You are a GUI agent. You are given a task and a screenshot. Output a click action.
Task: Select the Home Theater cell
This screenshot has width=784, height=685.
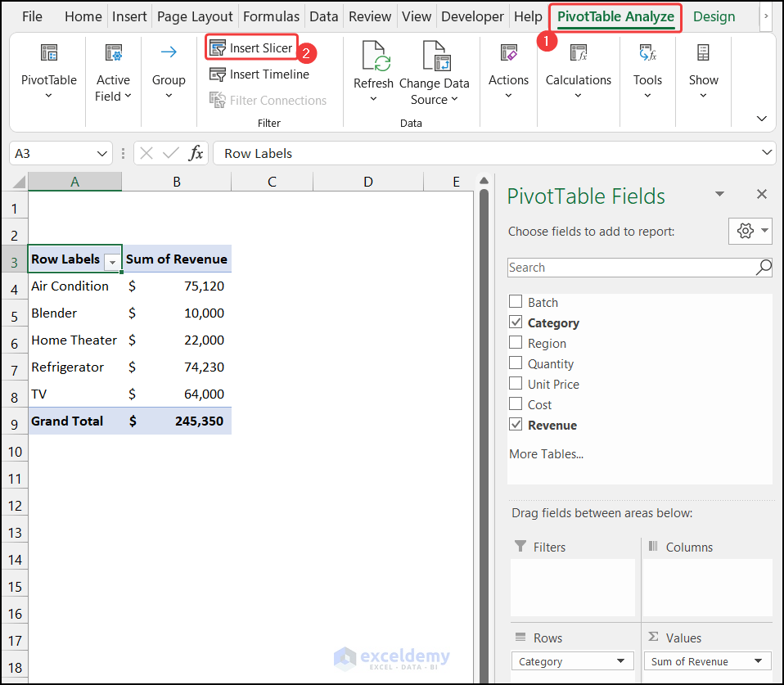[x=75, y=340]
